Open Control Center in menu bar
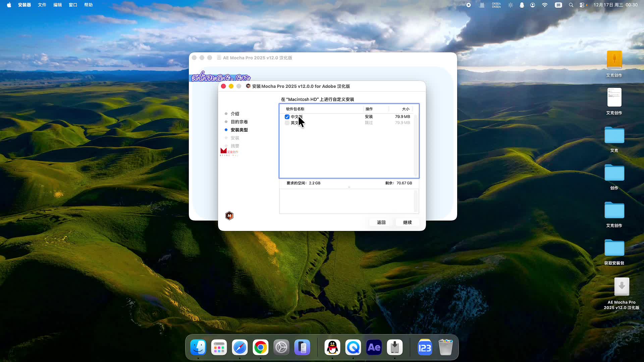This screenshot has width=644, height=362. [582, 5]
